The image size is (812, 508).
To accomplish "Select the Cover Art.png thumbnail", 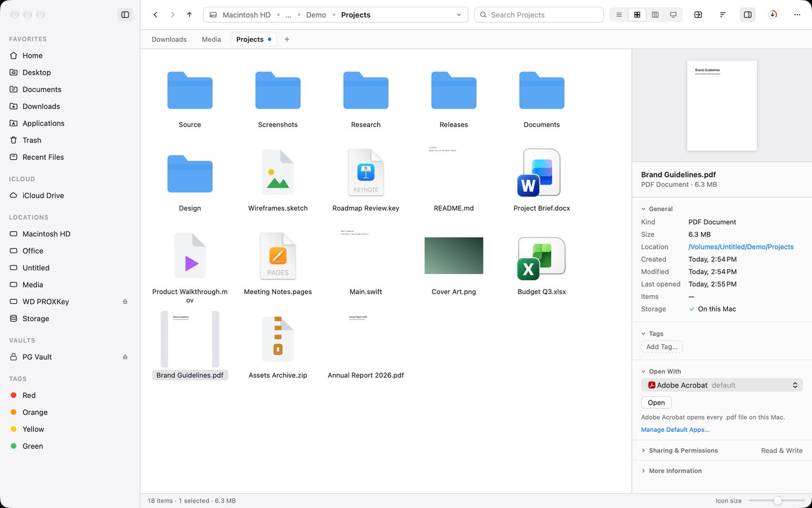I will pyautogui.click(x=454, y=256).
